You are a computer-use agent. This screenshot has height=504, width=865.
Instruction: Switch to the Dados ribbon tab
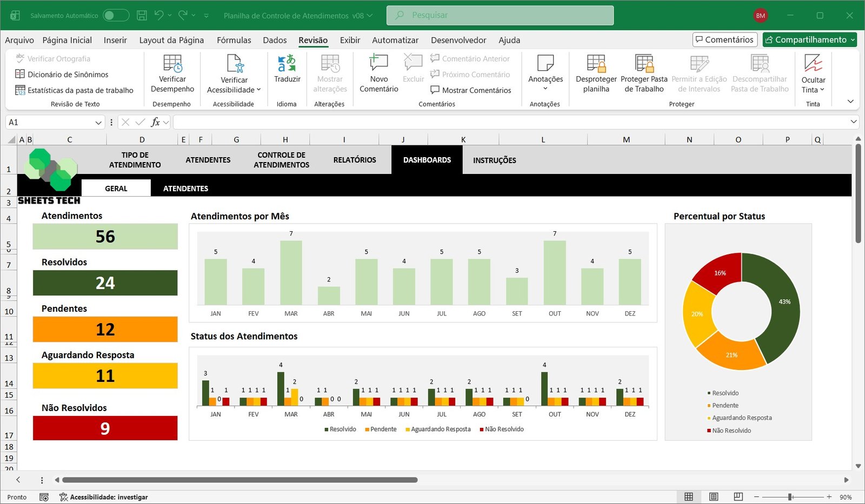click(275, 40)
